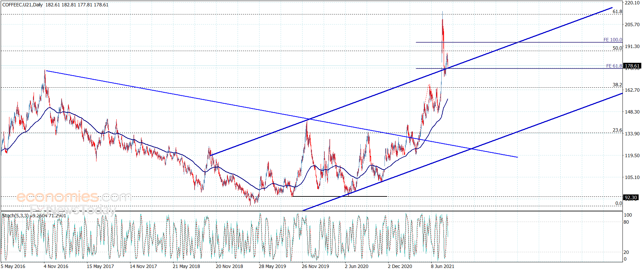
Task: Click the 28 May 2019 date label
Action: pos(272,266)
